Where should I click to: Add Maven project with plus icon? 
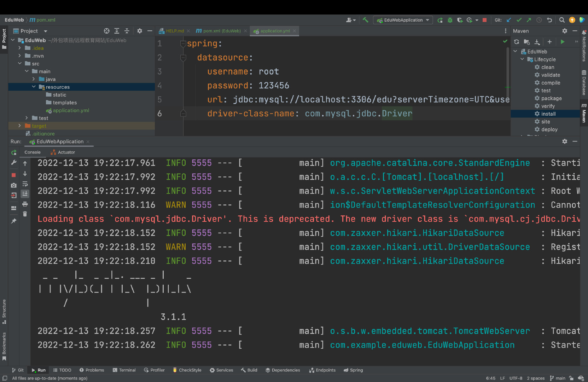(x=549, y=42)
